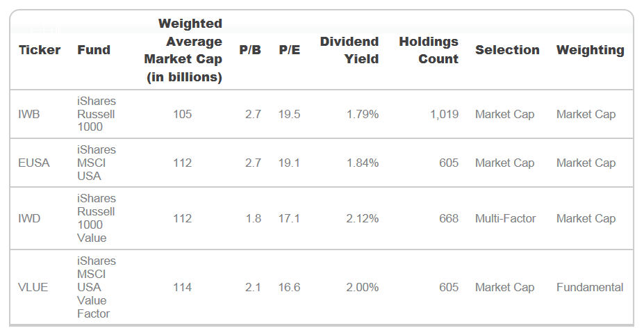Select the 16.6 P/E value
This screenshot has height=335, width=644.
coord(289,287)
